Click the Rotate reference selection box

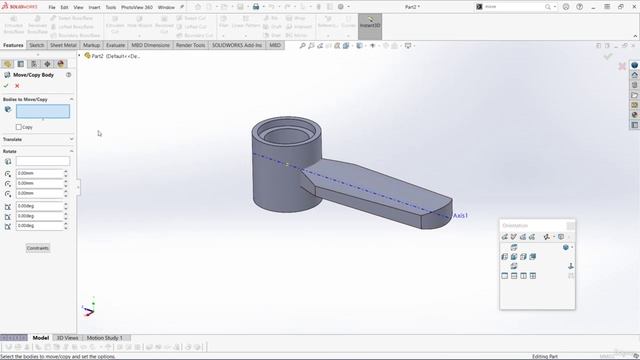(x=43, y=161)
